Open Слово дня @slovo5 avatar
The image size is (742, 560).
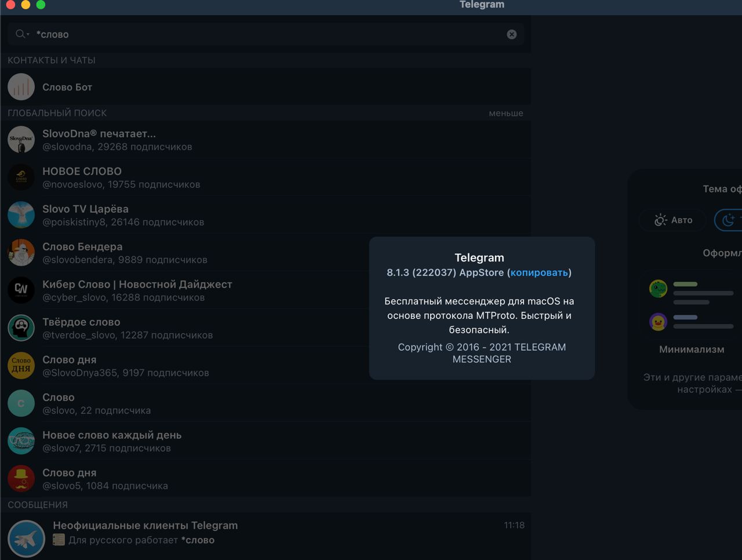coord(21,479)
